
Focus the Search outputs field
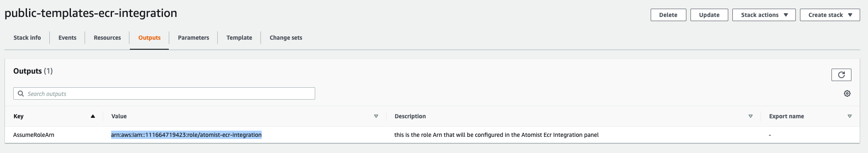pos(164,93)
